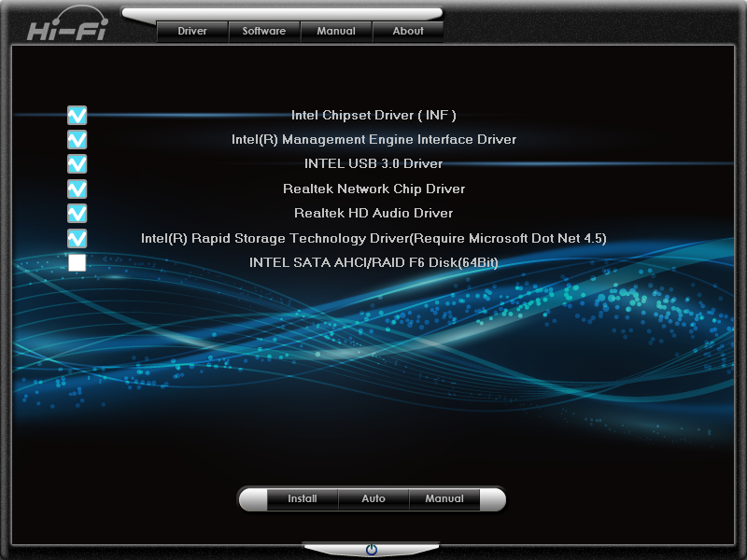Screen dimensions: 747x560
Task: Select the INTEL USB 3.0 Driver label
Action: click(x=373, y=164)
